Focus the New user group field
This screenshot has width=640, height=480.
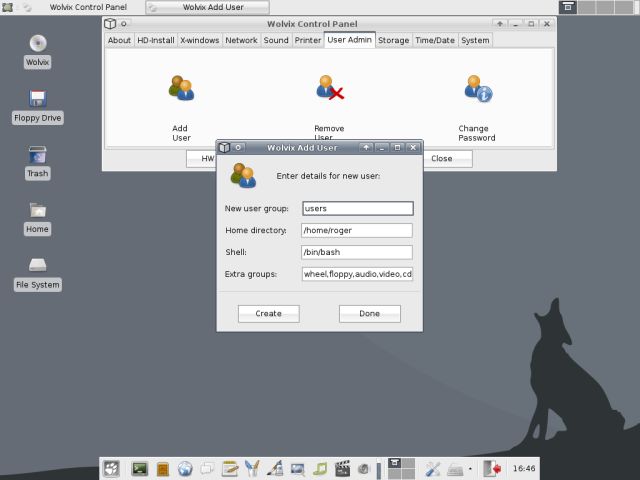pyautogui.click(x=358, y=208)
